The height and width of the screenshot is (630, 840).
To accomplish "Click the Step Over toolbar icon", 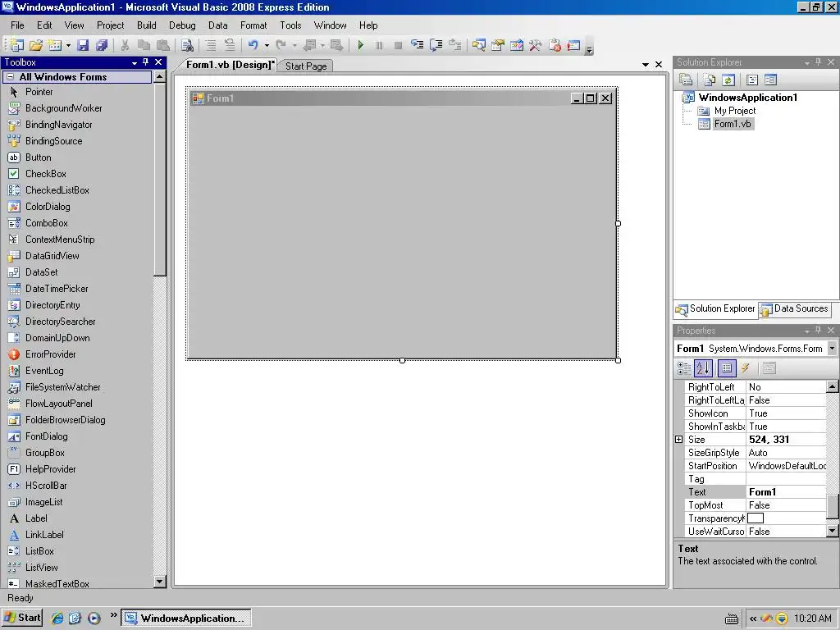I will (x=436, y=46).
